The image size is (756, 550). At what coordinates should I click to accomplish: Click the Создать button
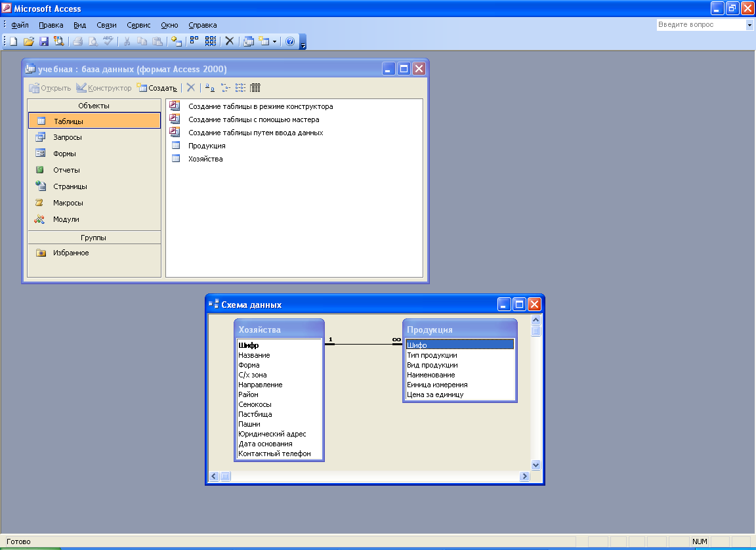pos(157,88)
